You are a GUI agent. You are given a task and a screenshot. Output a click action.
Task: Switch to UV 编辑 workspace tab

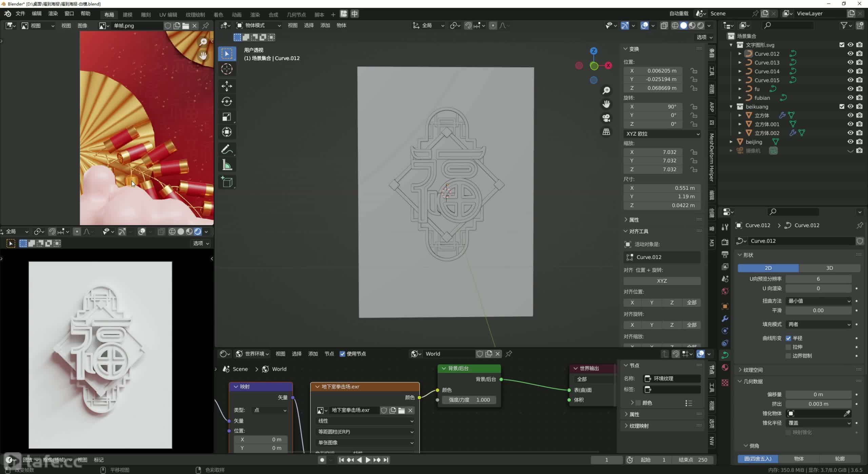coord(168,15)
